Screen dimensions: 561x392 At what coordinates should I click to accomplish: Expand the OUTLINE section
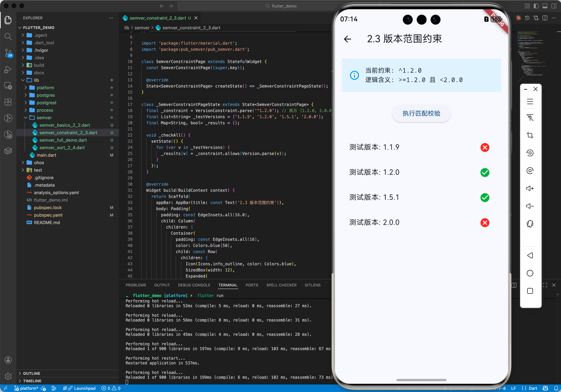coord(32,373)
